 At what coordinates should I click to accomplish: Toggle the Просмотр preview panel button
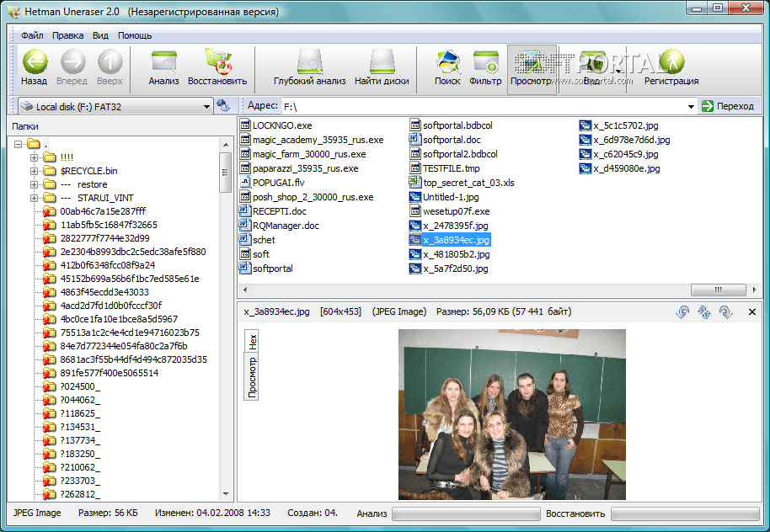(532, 69)
